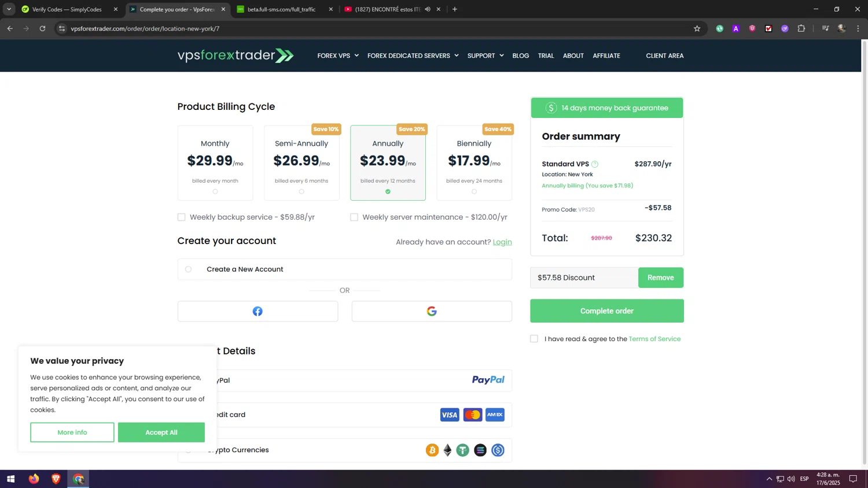Click the Login link
The image size is (868, 488).
coord(502,242)
